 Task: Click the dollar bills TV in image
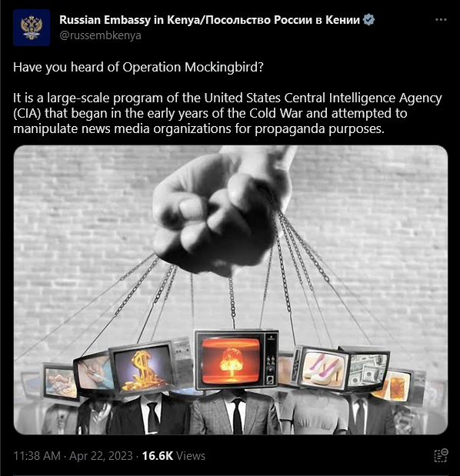[x=368, y=372]
